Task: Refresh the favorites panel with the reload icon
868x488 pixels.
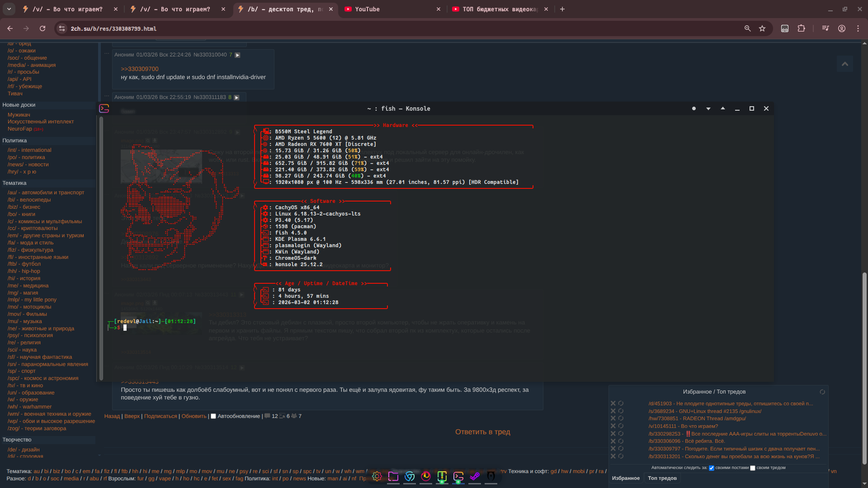Action: (822, 392)
